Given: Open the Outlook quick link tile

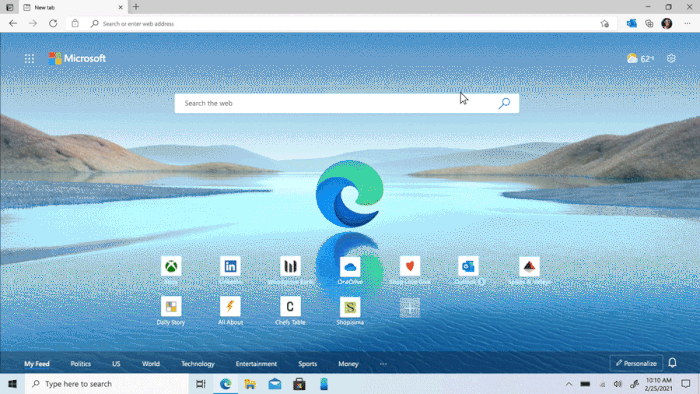Looking at the screenshot, I should tap(468, 266).
